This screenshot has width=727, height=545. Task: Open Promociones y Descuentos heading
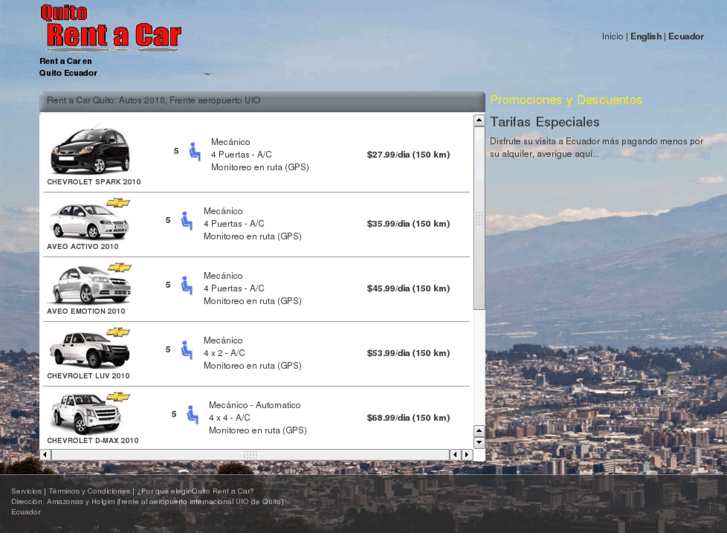pos(566,100)
